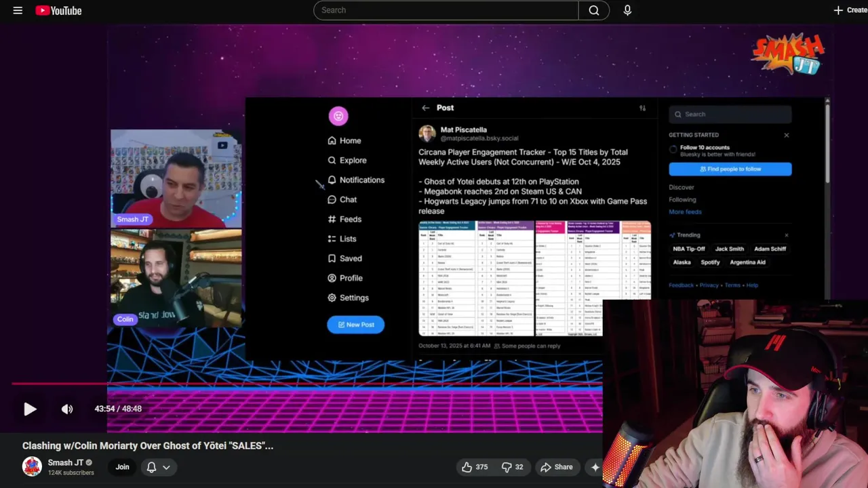Open the matpiscatella.bsky.social handle
Viewport: 868px width, 488px height.
coord(479,138)
